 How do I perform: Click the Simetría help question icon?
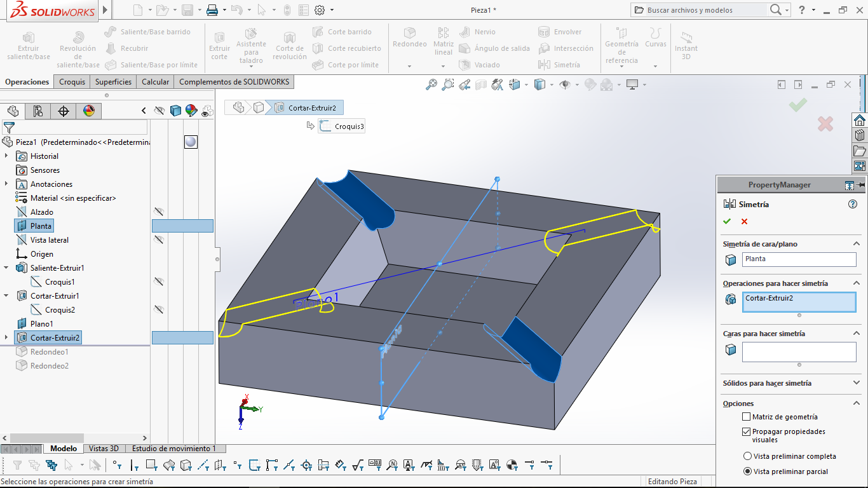coord(853,205)
